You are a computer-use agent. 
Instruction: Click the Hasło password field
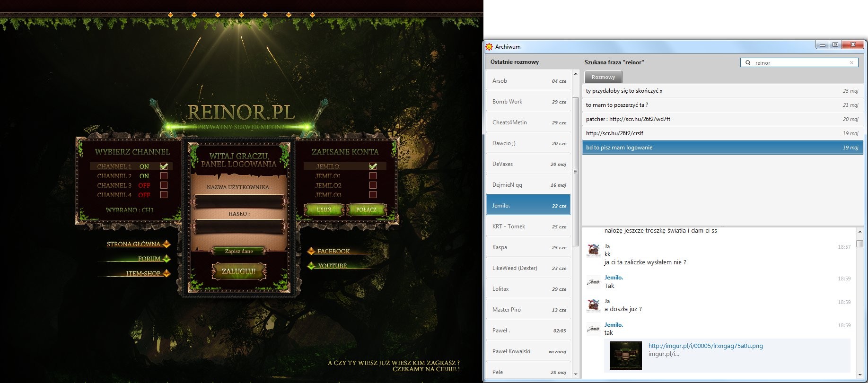tap(239, 227)
